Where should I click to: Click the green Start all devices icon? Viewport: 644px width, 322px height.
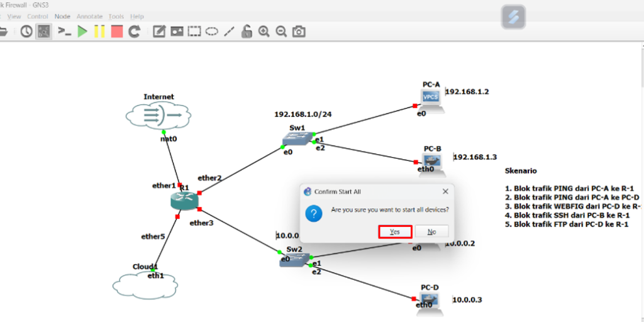tap(82, 31)
